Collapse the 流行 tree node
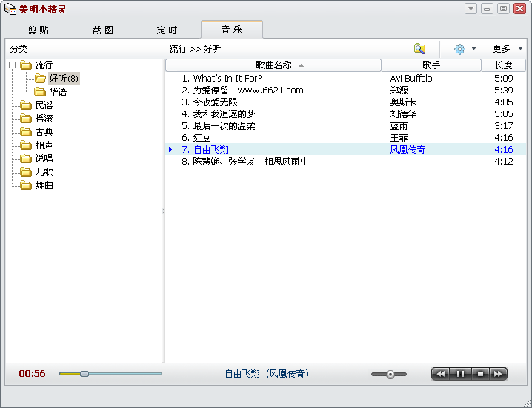The image size is (532, 408). (13, 65)
